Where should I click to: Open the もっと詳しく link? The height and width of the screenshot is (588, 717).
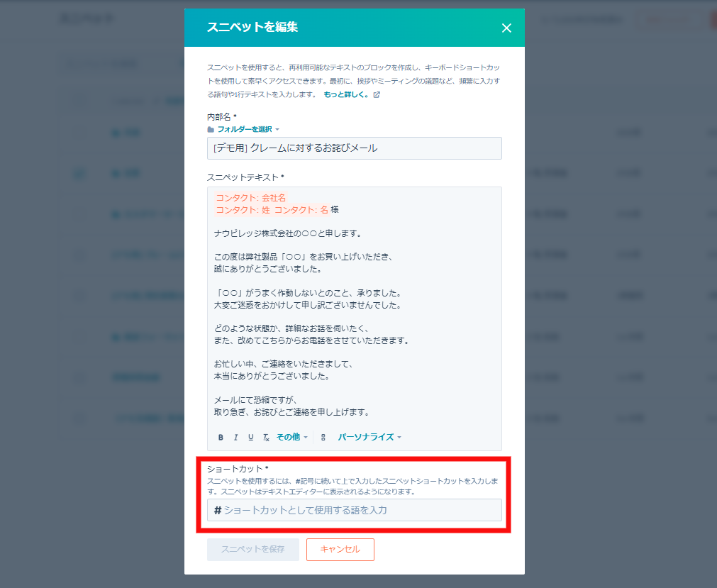[x=345, y=94]
